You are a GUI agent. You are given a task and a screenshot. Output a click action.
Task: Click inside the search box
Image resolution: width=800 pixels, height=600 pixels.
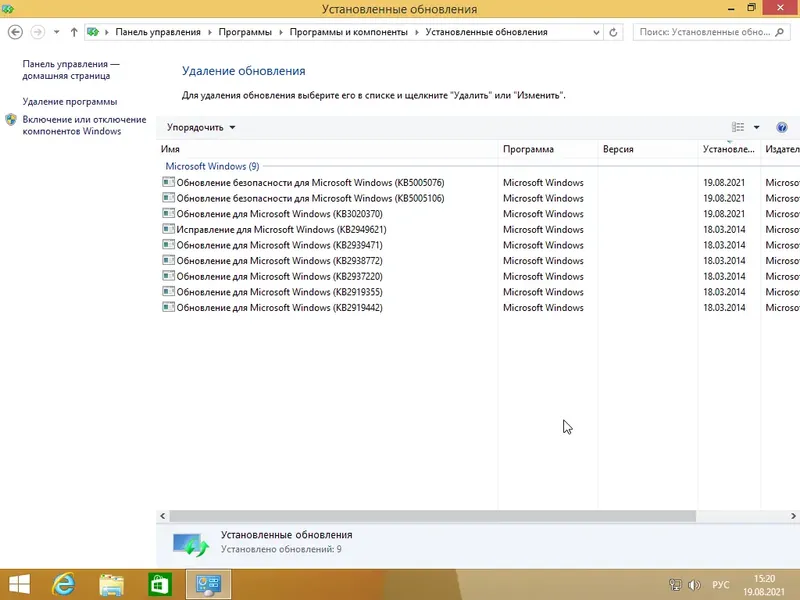712,31
